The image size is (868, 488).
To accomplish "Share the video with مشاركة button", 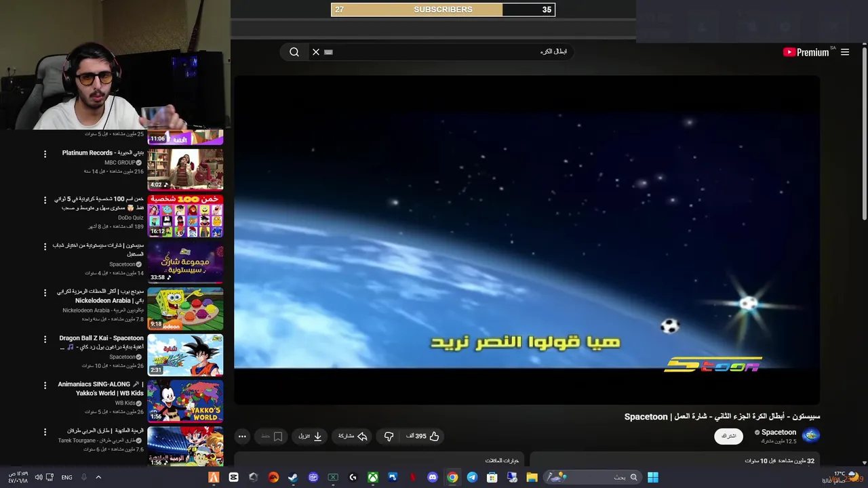I will coord(352,436).
